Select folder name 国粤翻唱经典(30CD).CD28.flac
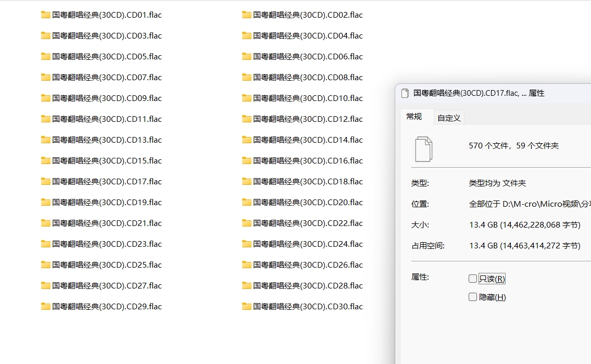 (x=308, y=285)
